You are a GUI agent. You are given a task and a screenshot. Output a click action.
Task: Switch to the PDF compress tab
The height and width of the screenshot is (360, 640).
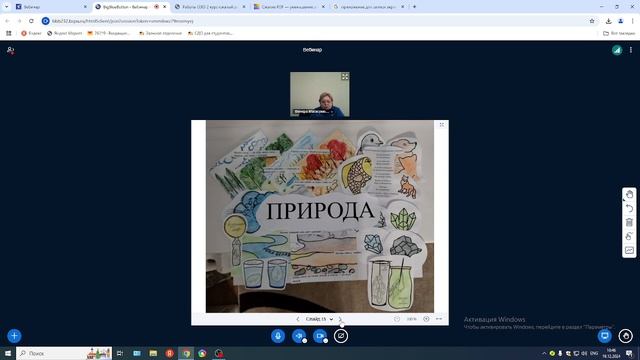289,7
